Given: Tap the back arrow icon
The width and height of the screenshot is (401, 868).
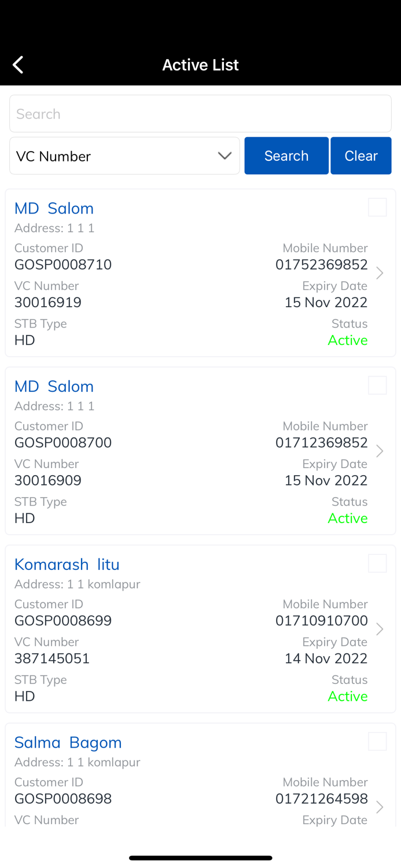Looking at the screenshot, I should click(19, 65).
